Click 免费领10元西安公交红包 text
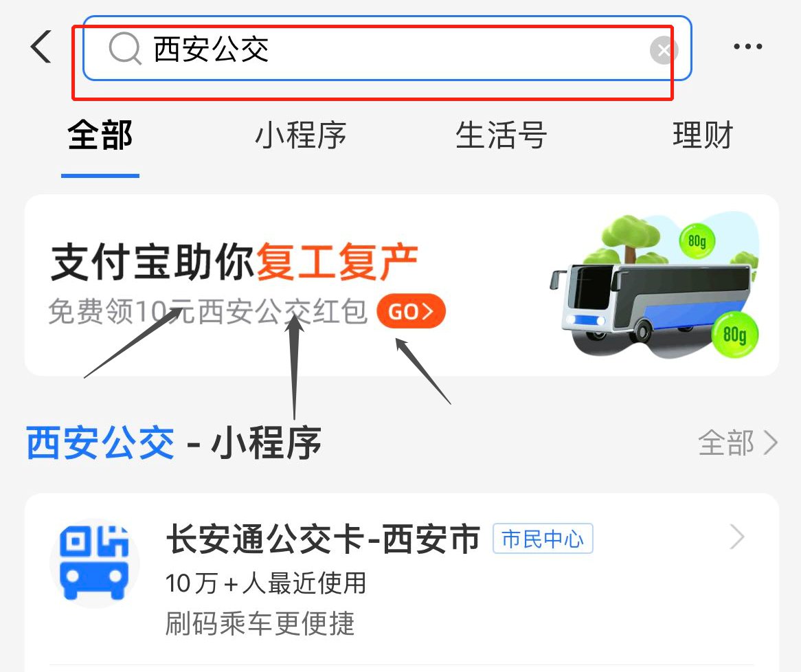 pos(207,311)
